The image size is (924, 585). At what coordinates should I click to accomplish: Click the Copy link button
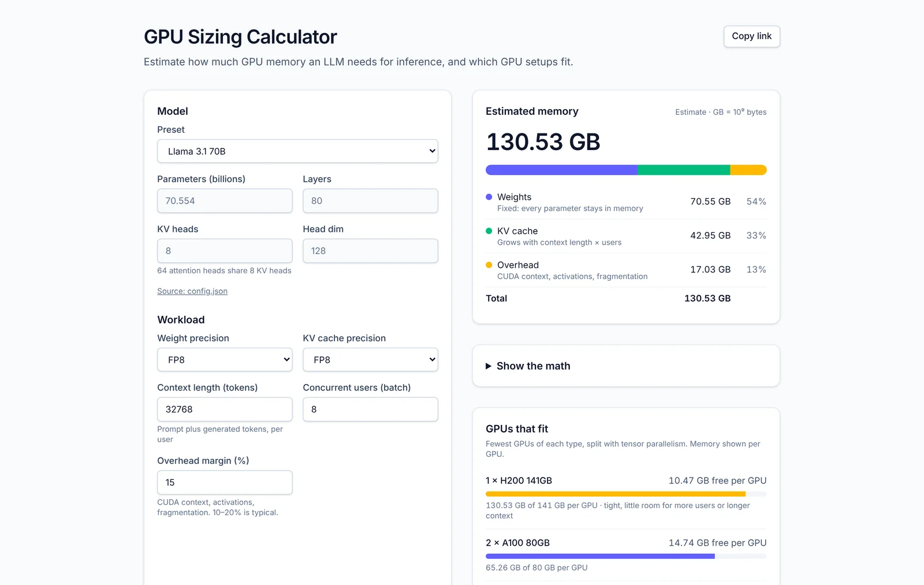751,36
